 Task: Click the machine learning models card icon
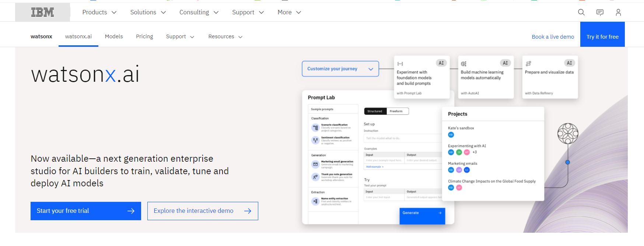pos(464,64)
